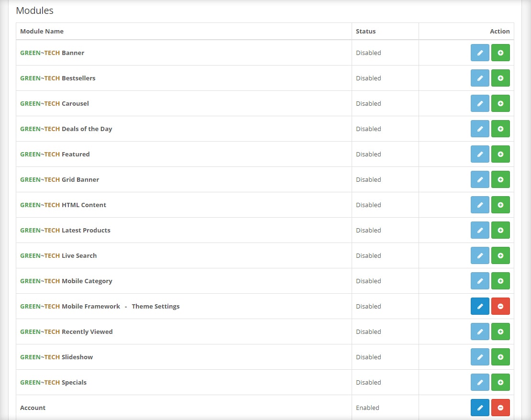
Task: Click 'GREEN~TECH Mobile Framework - Theme Settings' name
Action: point(100,307)
